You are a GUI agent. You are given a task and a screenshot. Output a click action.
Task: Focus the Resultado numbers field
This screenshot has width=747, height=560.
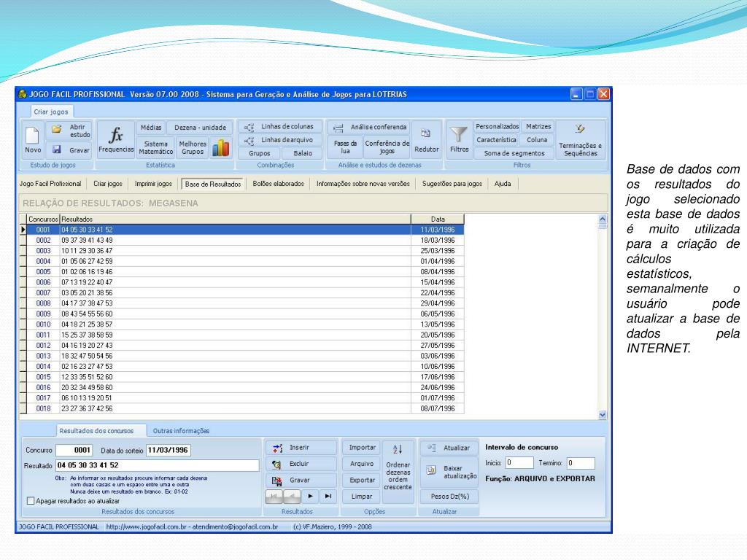click(x=158, y=465)
